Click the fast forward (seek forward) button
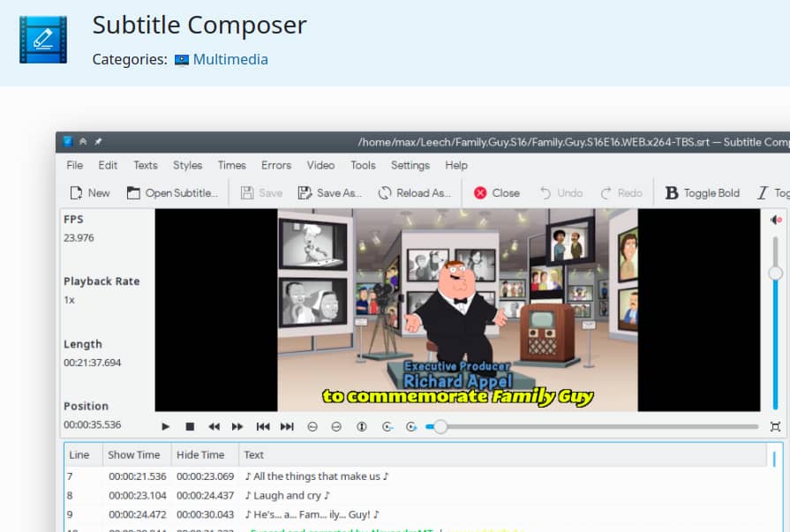This screenshot has width=790, height=532. tap(237, 427)
